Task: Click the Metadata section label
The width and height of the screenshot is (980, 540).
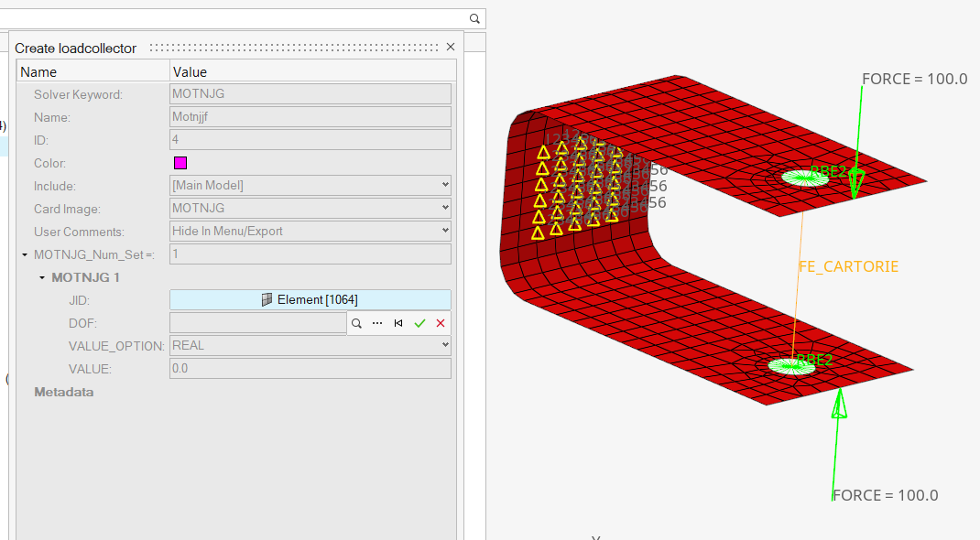Action: click(x=64, y=392)
